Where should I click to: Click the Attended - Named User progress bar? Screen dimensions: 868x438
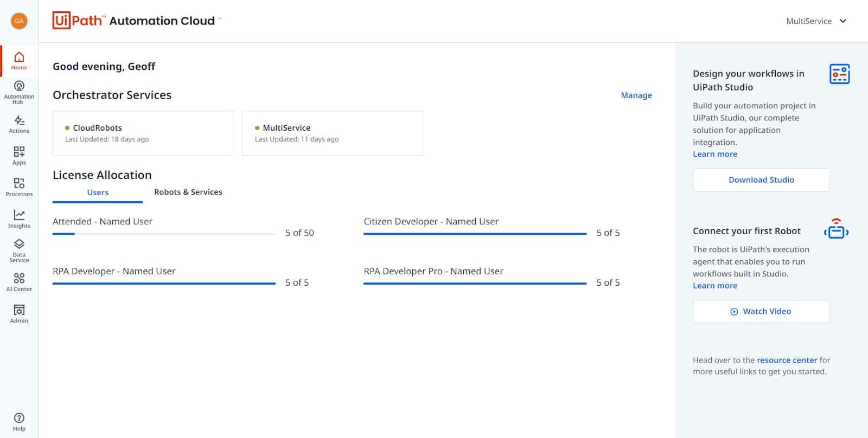click(164, 234)
